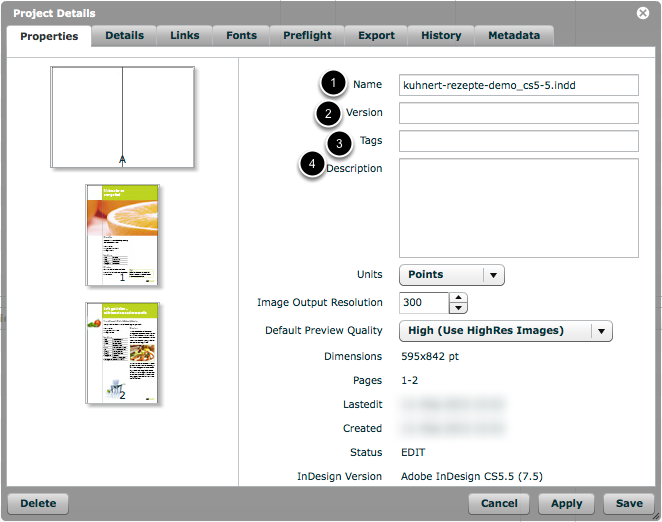Increase image output resolution with up arrow
The height and width of the screenshot is (522, 662).
(459, 297)
